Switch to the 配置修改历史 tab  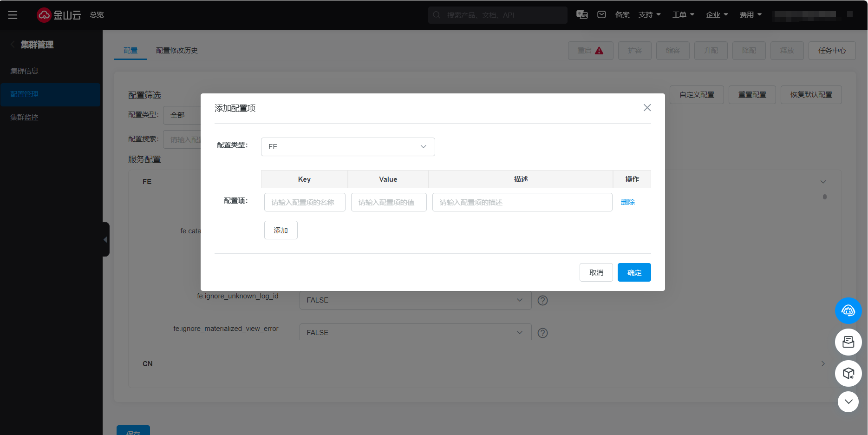(x=176, y=51)
